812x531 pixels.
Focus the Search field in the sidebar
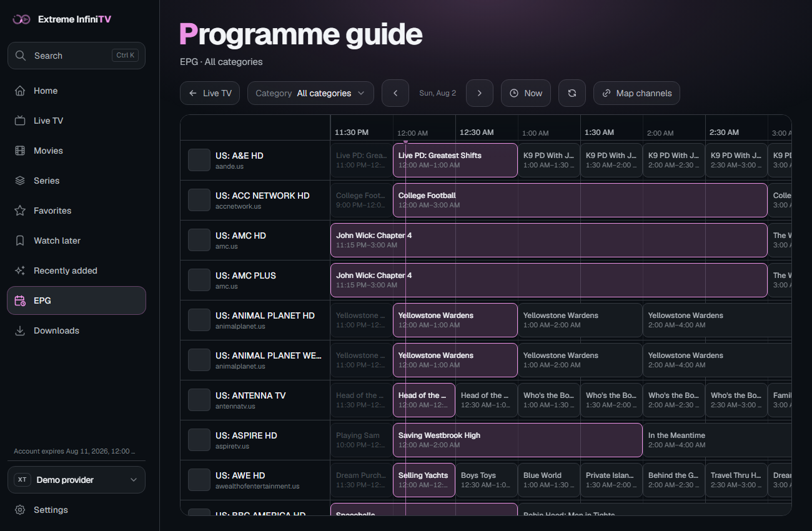coord(76,56)
